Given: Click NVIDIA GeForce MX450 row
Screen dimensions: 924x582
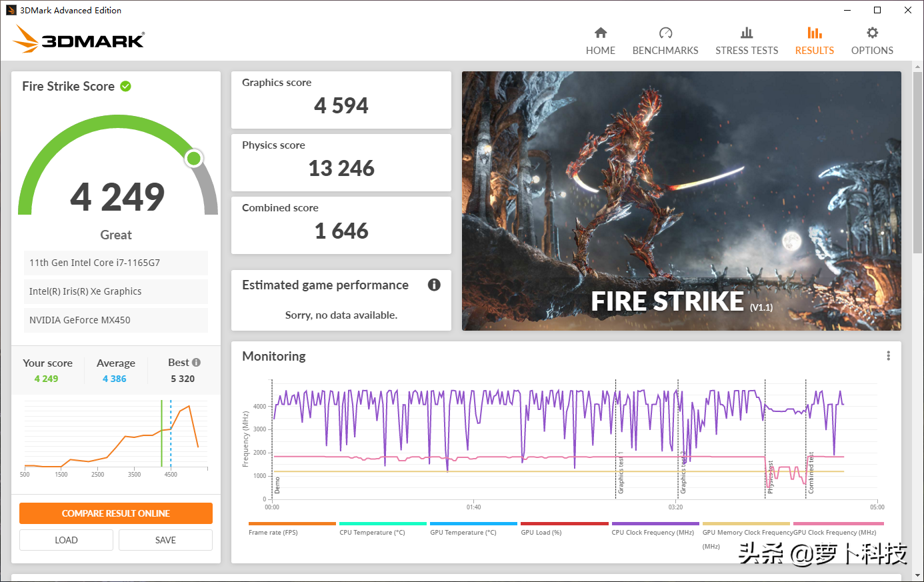Looking at the screenshot, I should (x=116, y=320).
